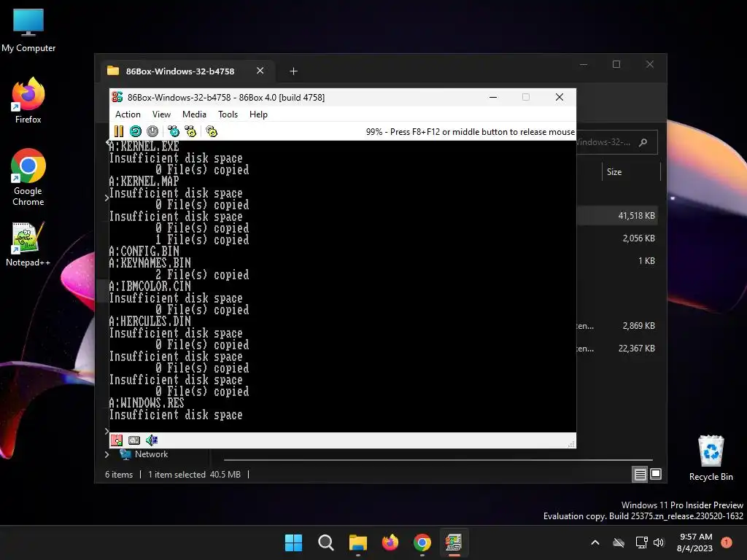Open My Computer desktop icon
This screenshot has width=747, height=560.
click(x=28, y=31)
